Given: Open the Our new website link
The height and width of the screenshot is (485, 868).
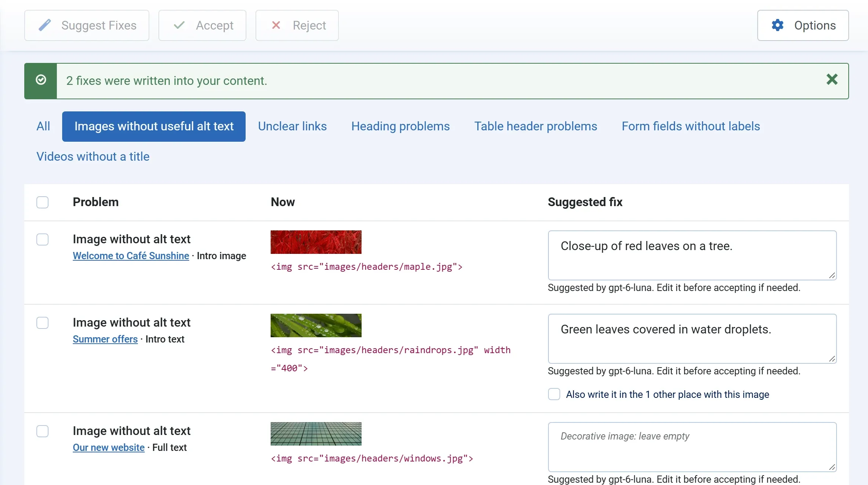Looking at the screenshot, I should (x=109, y=447).
